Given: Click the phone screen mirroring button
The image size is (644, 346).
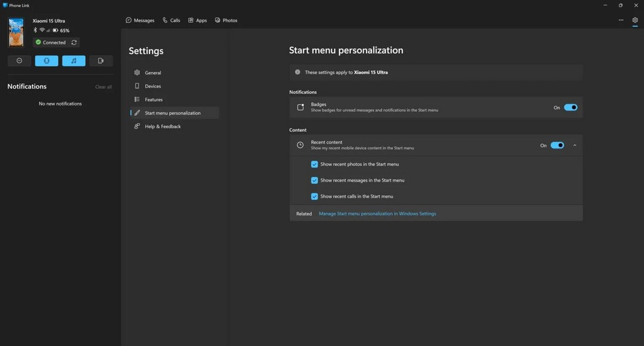Looking at the screenshot, I should [x=100, y=61].
